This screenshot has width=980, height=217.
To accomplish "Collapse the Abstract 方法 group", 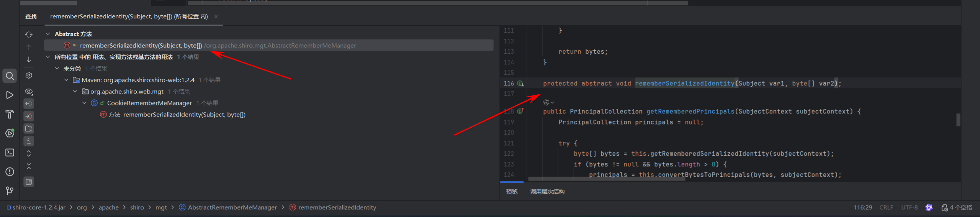I will (x=48, y=34).
